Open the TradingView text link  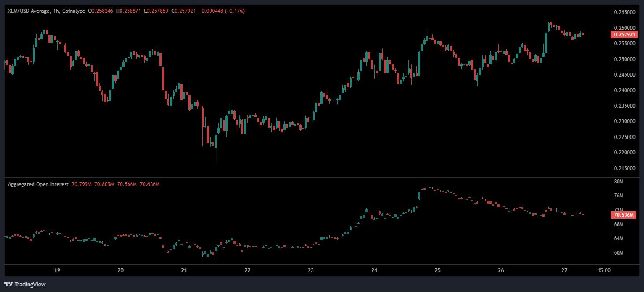point(29,285)
